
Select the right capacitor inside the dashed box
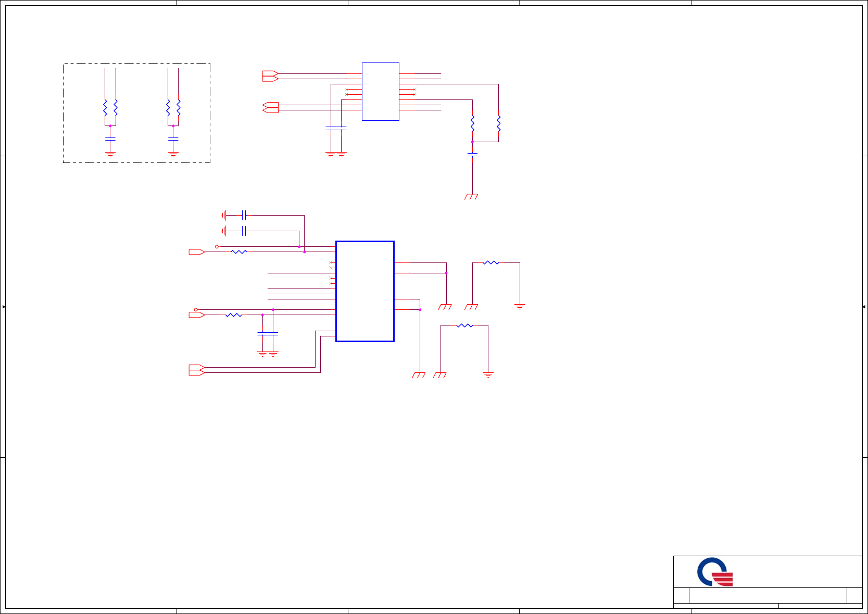click(173, 139)
